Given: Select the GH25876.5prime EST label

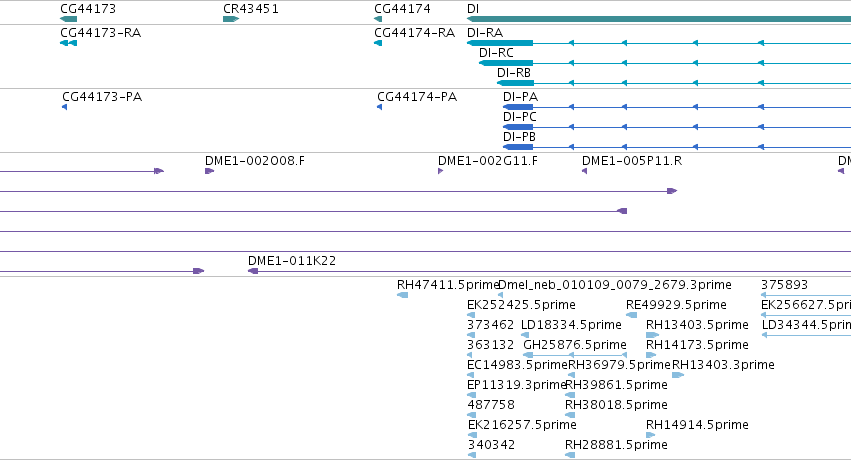Looking at the screenshot, I should 575,345.
